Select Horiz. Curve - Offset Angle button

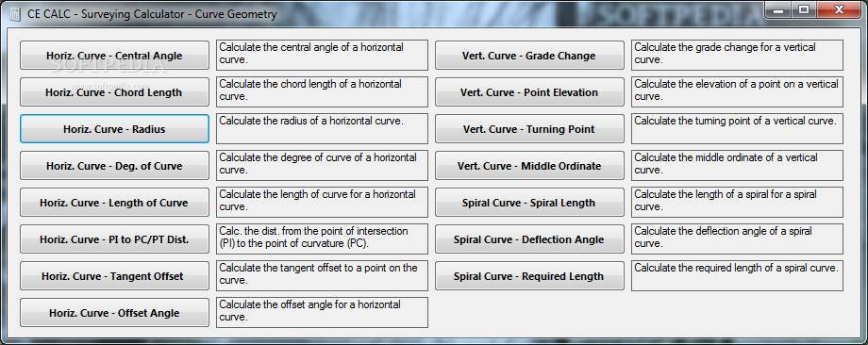pyautogui.click(x=114, y=313)
